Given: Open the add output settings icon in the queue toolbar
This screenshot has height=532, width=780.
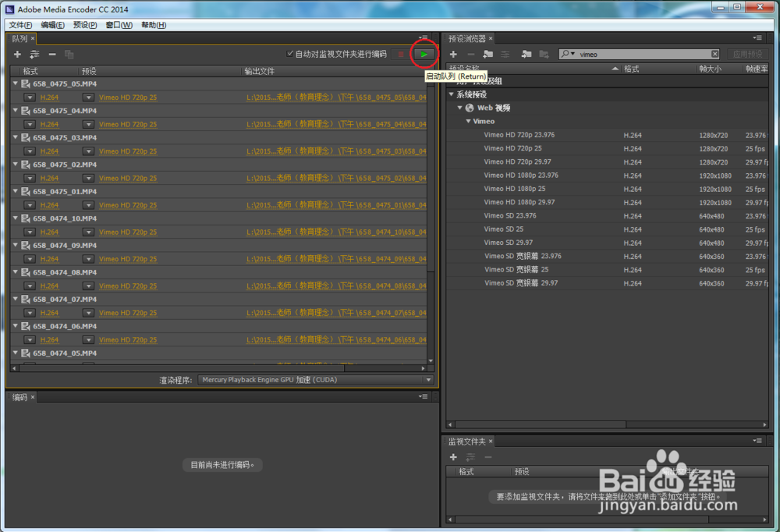Looking at the screenshot, I should click(x=34, y=55).
